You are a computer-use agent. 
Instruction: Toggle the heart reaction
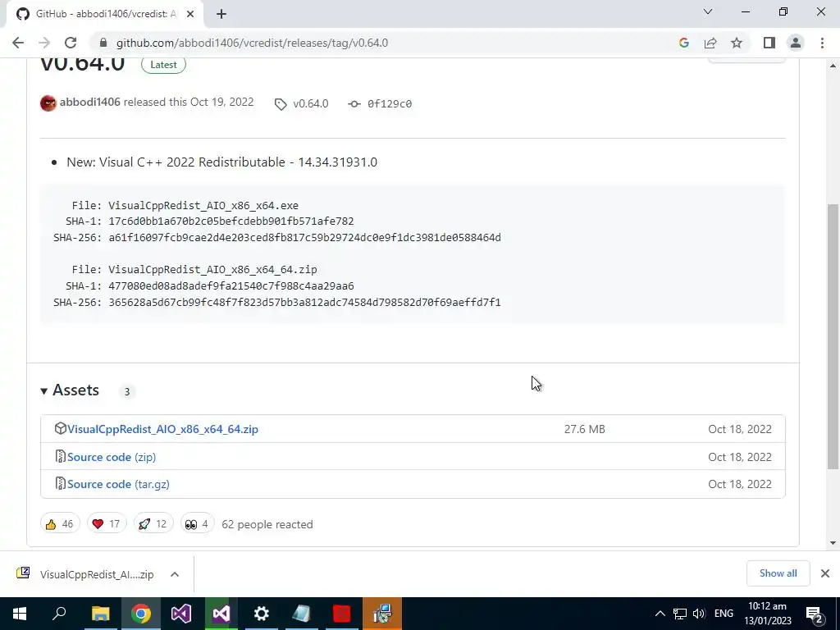(x=107, y=524)
